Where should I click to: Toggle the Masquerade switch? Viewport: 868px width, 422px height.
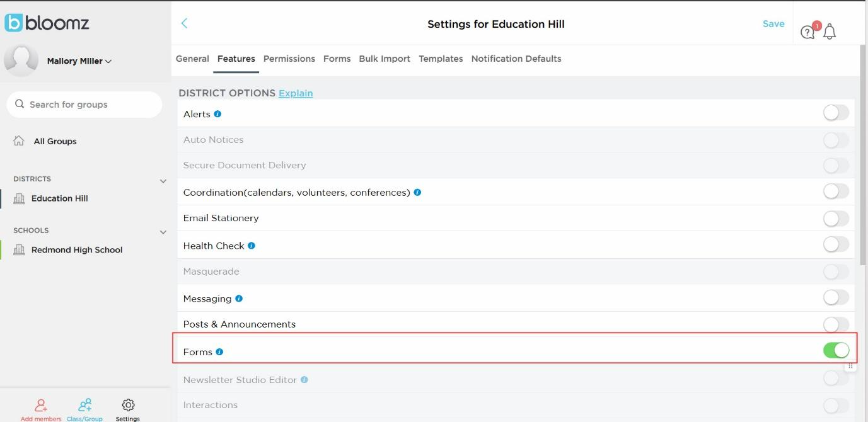pos(836,271)
